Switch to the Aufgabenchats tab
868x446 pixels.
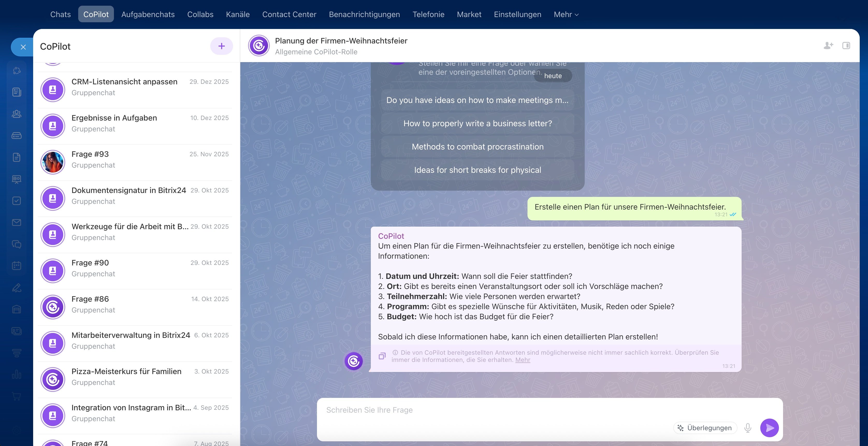[x=148, y=14]
